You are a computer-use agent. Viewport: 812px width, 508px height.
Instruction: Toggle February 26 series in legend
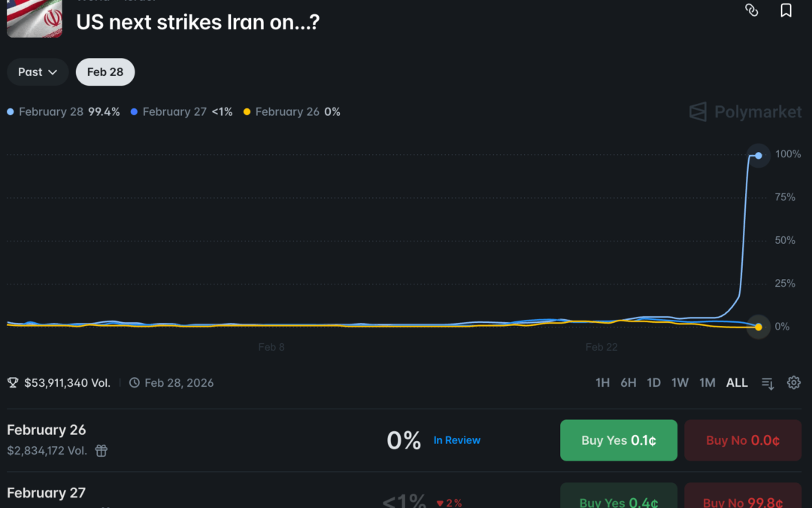287,111
